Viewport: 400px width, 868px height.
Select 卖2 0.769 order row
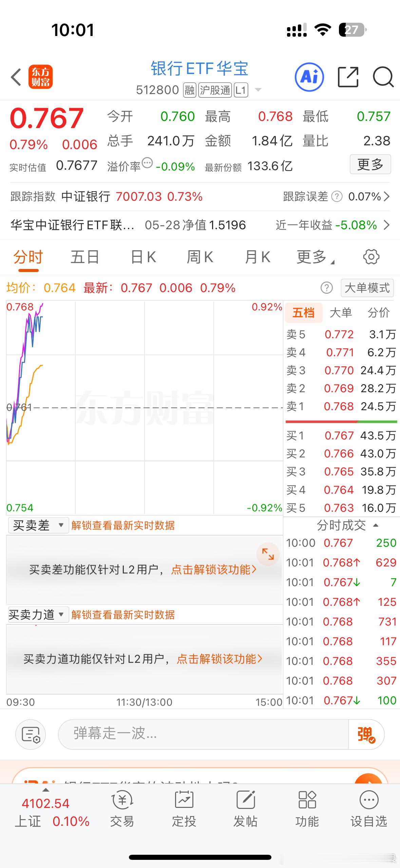(x=341, y=388)
